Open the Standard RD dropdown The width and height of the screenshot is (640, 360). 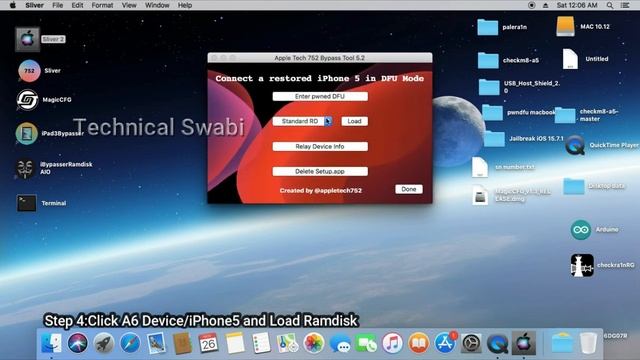[x=302, y=121]
